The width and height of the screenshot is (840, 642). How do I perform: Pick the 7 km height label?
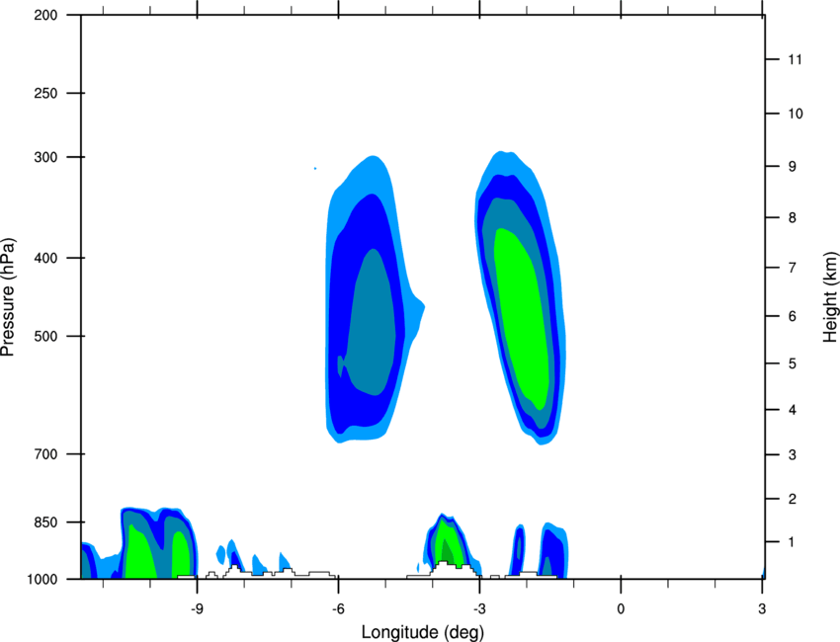[793, 268]
